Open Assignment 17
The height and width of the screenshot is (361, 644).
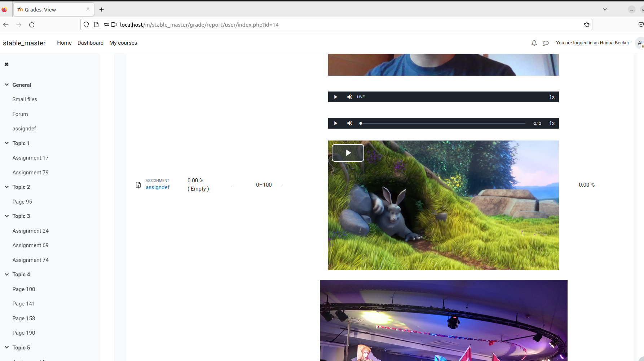pyautogui.click(x=31, y=158)
